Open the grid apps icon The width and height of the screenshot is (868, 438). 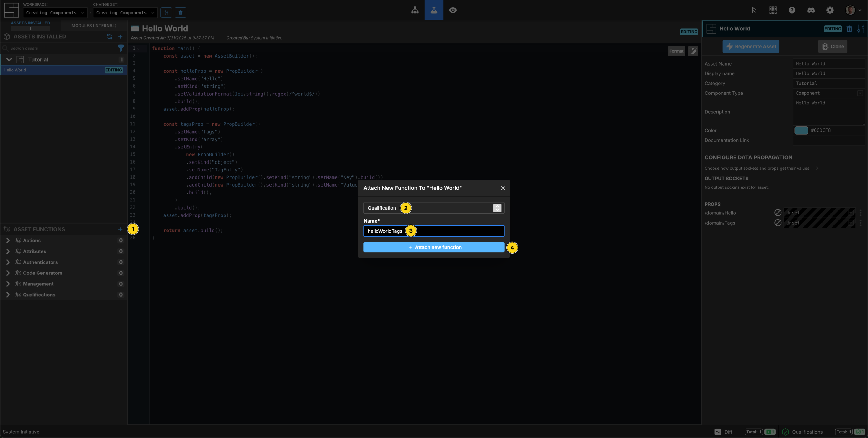tap(773, 10)
